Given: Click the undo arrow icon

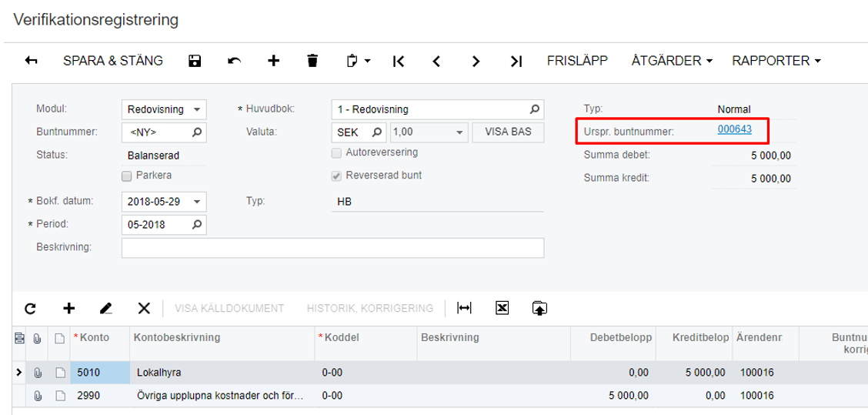Looking at the screenshot, I should coord(235,62).
